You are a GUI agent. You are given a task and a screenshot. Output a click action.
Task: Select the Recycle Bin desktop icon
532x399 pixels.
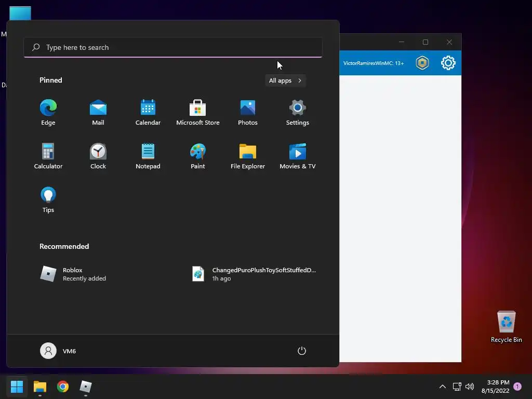506,327
